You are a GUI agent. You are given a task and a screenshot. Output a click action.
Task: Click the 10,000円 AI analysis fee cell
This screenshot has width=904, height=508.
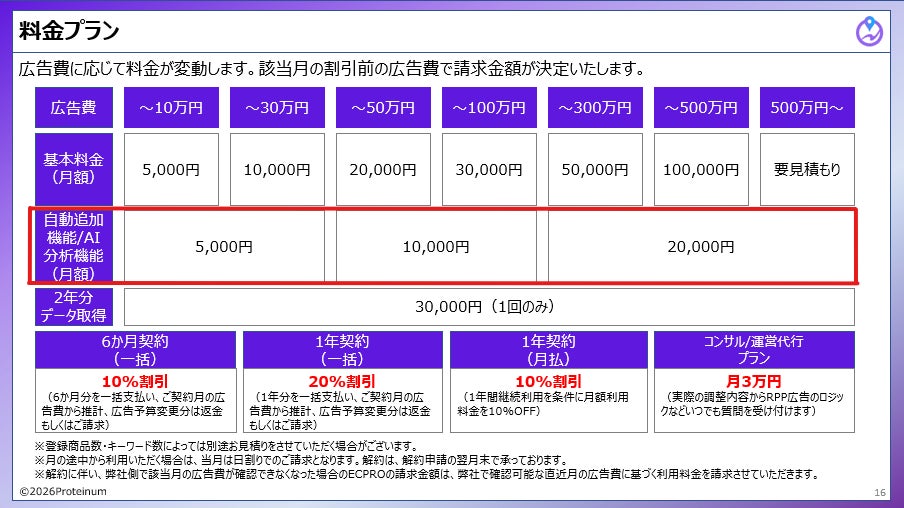pos(436,246)
